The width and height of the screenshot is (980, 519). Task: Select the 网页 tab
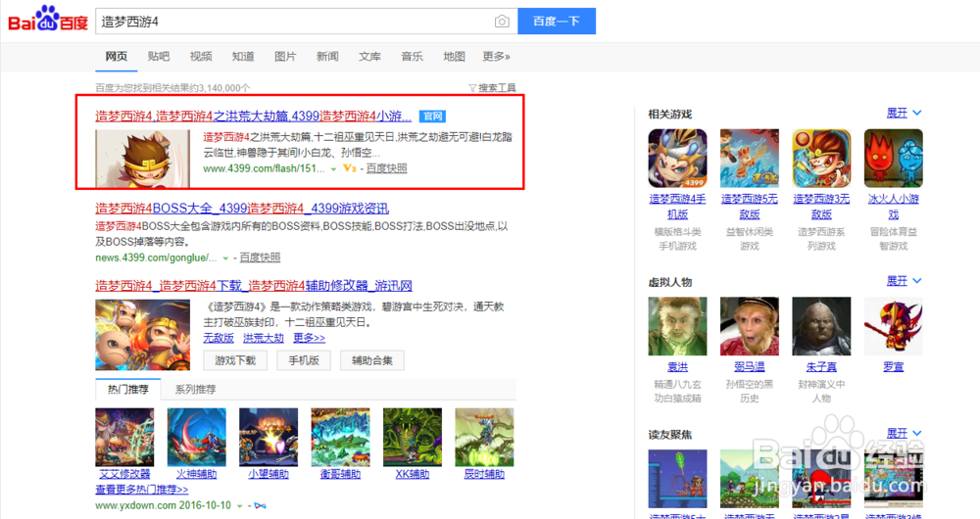point(117,56)
